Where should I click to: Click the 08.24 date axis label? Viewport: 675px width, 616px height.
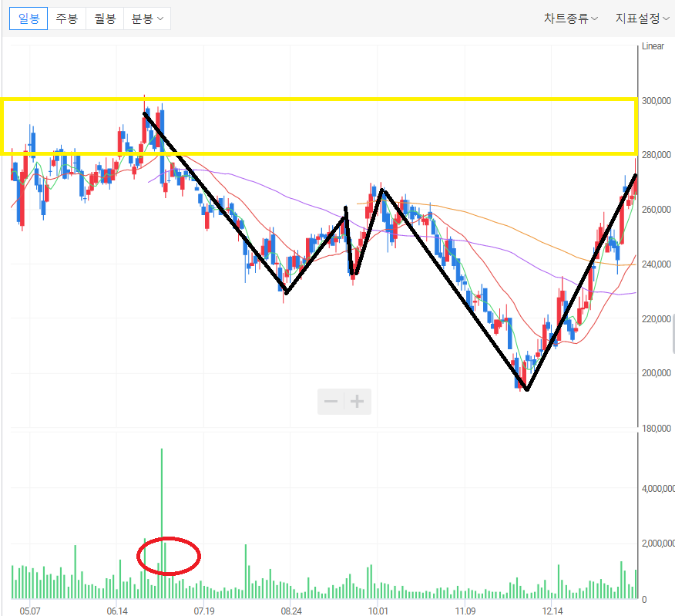click(291, 611)
